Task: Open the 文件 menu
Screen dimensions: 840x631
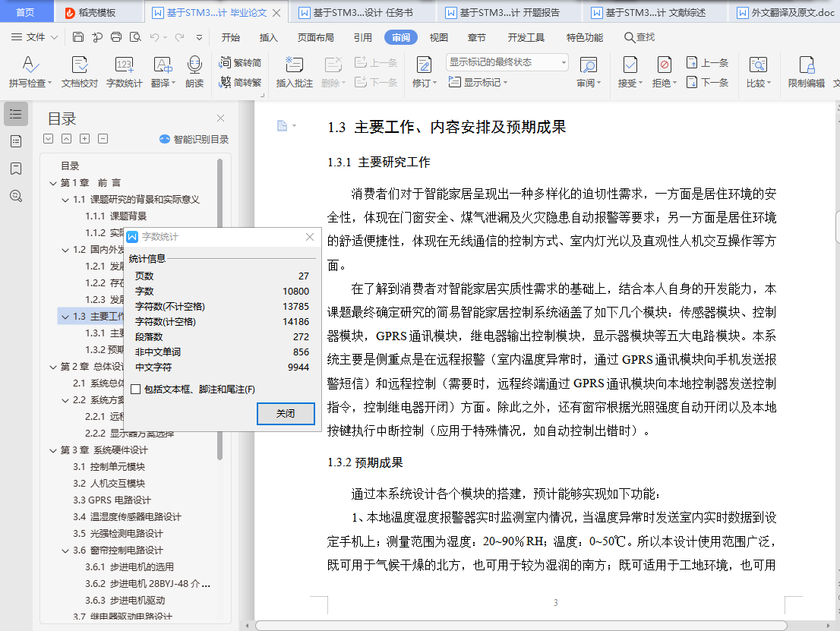Action: [36, 37]
